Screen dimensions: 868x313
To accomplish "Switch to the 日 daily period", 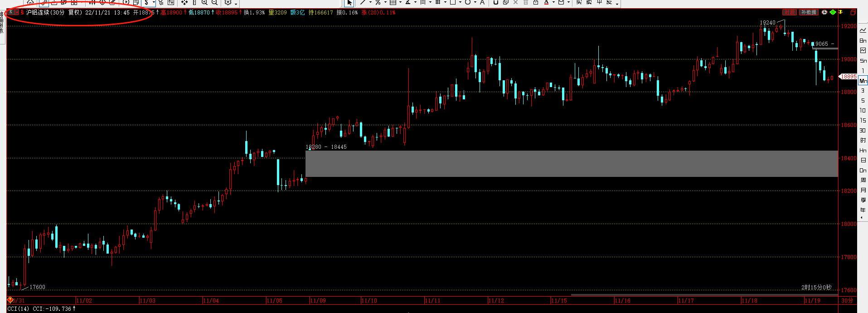I will click(863, 160).
